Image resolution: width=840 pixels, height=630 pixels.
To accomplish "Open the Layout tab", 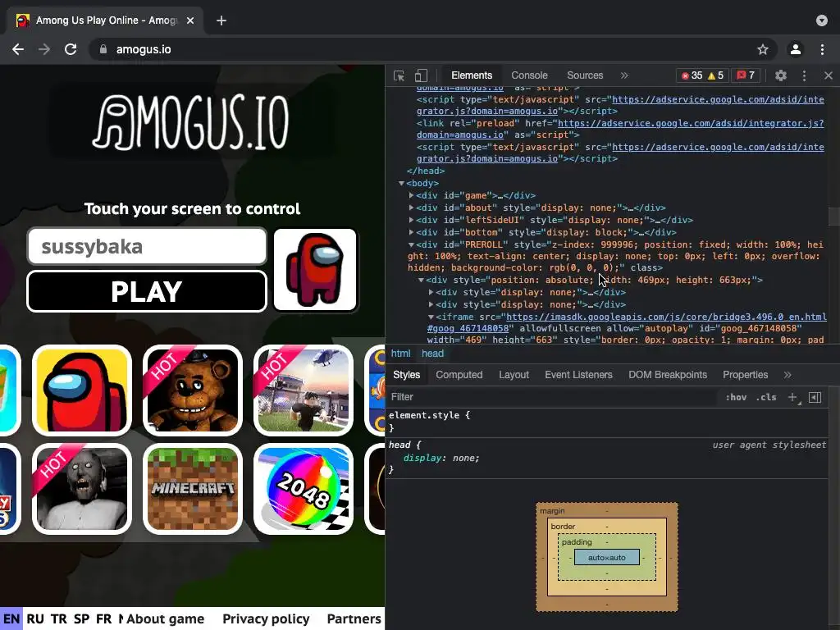I will click(x=514, y=375).
